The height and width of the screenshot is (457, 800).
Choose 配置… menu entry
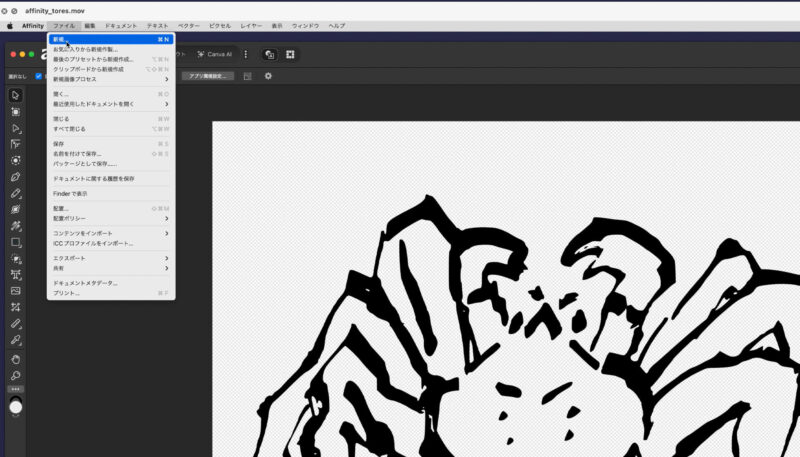[x=111, y=209]
